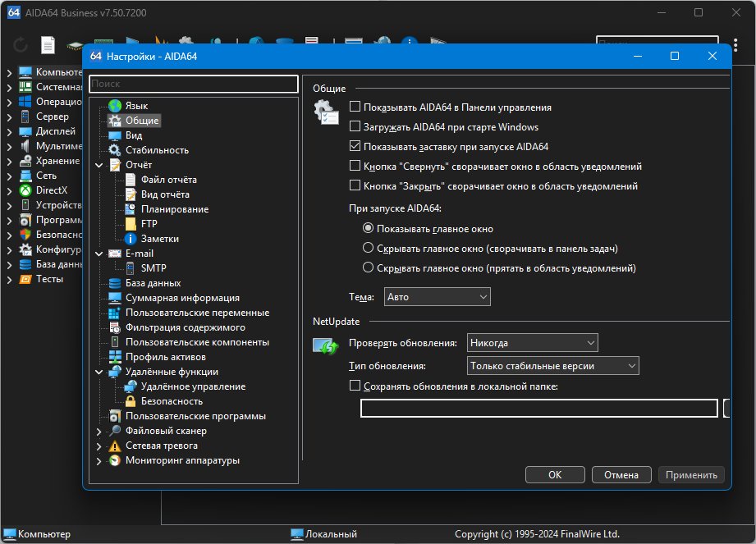Click the Отмена button

coord(621,474)
